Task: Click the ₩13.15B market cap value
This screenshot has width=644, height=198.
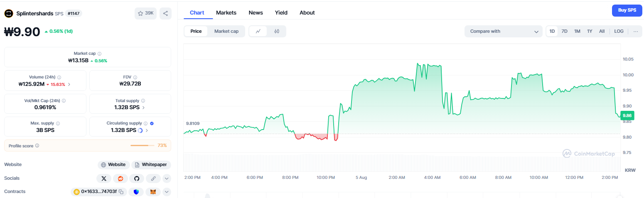Action: point(78,61)
